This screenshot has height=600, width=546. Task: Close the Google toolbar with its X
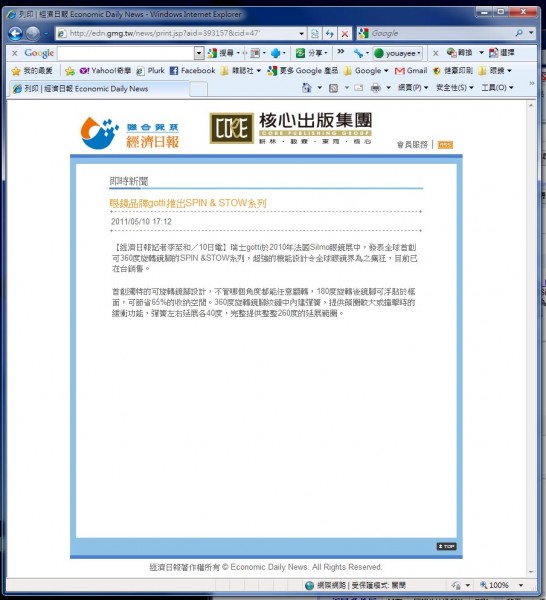(x=15, y=53)
